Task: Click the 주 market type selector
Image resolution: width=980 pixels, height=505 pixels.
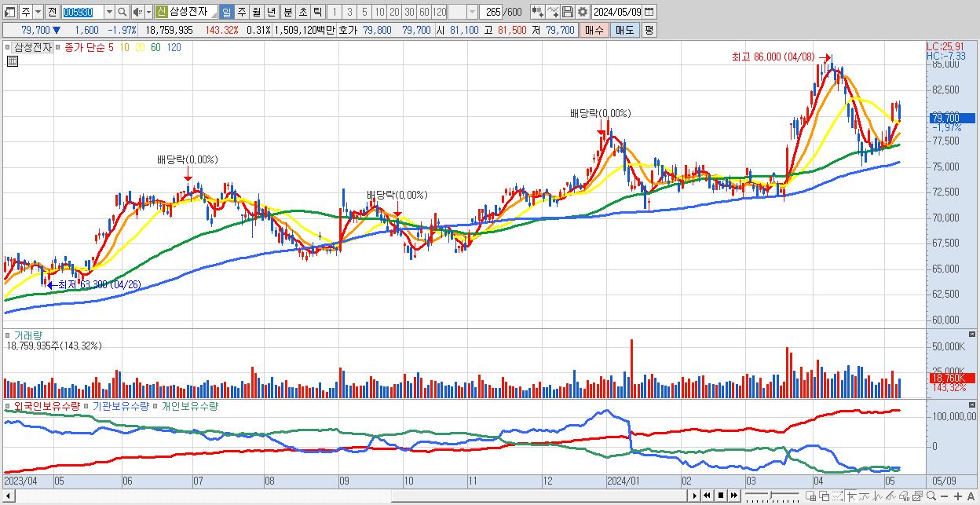Action: tap(24, 12)
